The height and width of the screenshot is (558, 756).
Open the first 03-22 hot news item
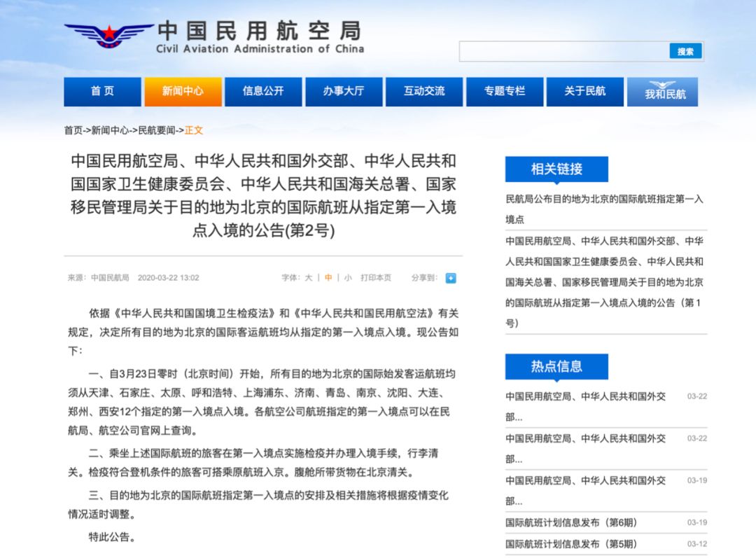click(x=586, y=407)
